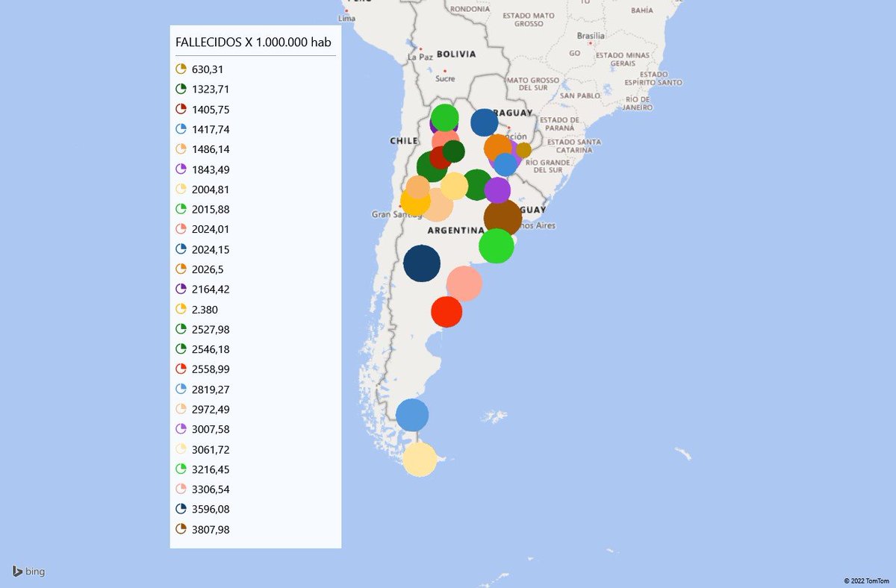The width and height of the screenshot is (896, 588).
Task: Select the 2004,81 legend entry
Action: tap(202, 190)
